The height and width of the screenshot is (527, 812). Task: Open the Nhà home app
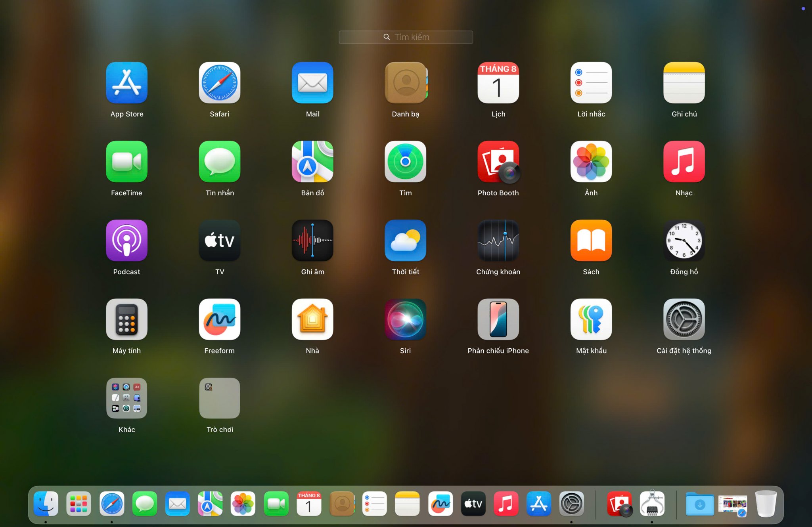point(312,319)
